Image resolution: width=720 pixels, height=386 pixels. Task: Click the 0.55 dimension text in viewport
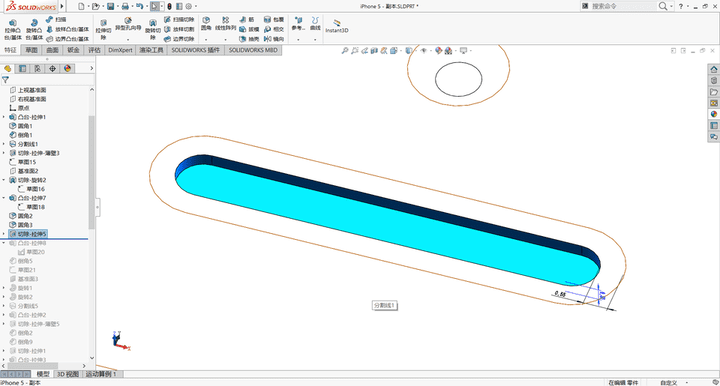(560, 294)
